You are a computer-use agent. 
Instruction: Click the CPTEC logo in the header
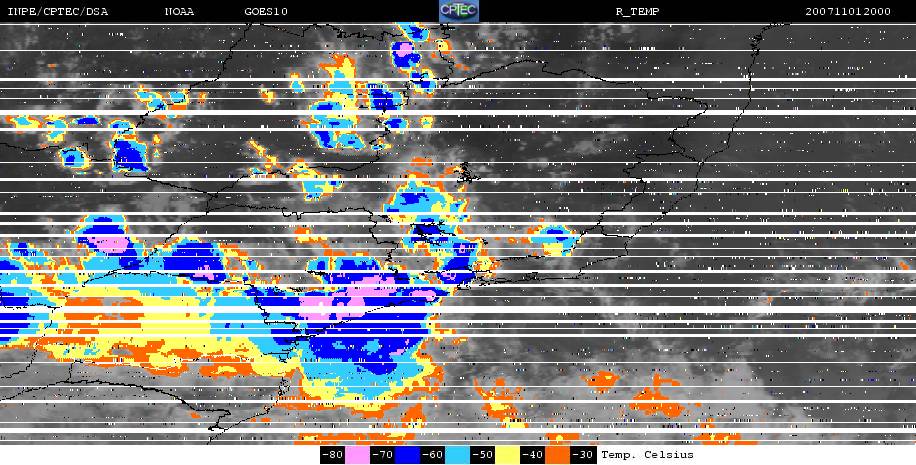pos(458,11)
